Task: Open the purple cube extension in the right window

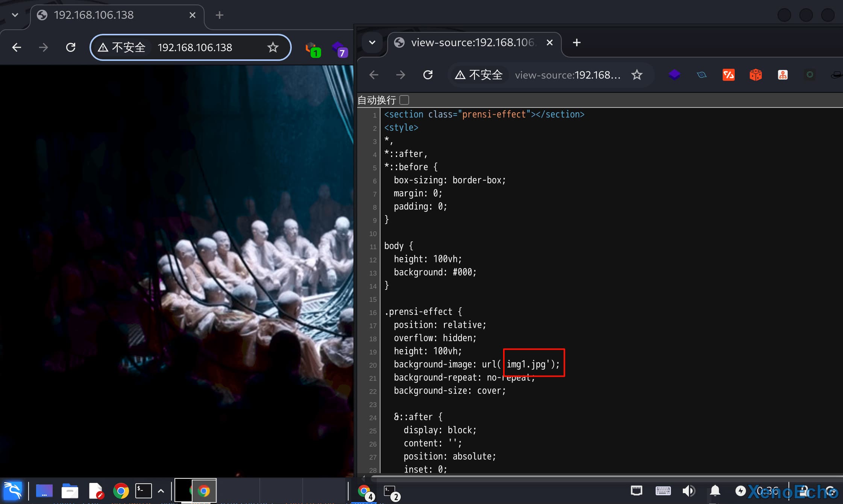Action: pyautogui.click(x=674, y=75)
